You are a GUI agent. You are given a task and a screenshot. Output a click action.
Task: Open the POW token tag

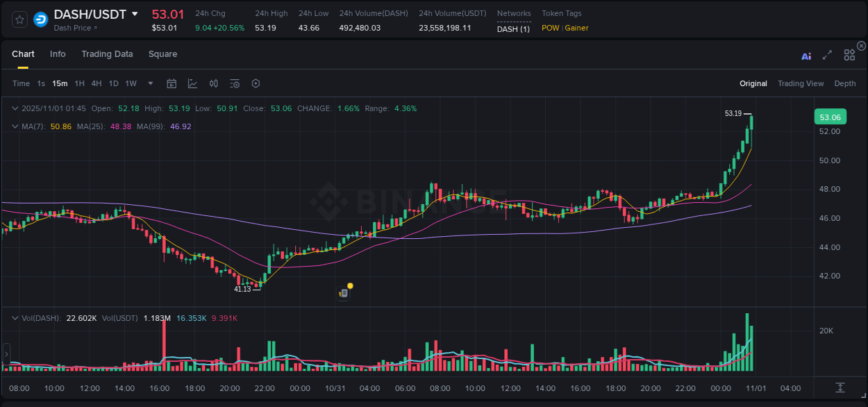[550, 29]
